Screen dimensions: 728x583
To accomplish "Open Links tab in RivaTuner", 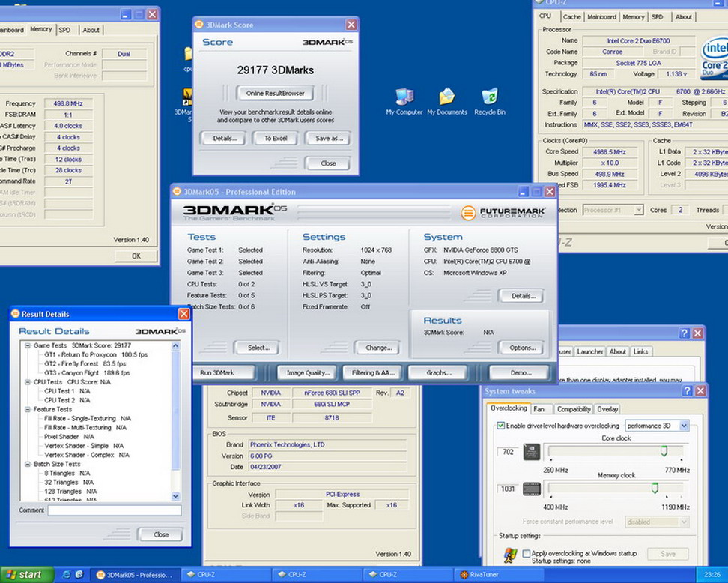I will click(640, 351).
